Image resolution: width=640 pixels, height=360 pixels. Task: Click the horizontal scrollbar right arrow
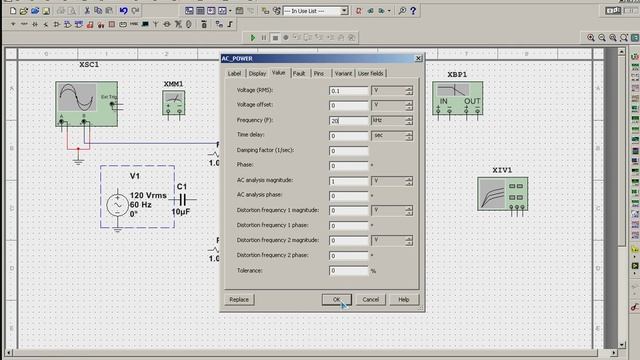click(x=613, y=352)
